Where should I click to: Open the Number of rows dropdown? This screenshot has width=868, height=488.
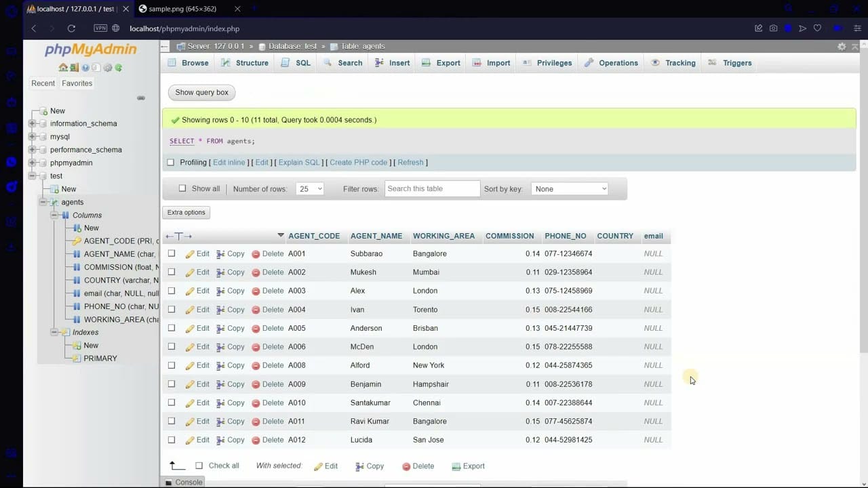(310, 189)
